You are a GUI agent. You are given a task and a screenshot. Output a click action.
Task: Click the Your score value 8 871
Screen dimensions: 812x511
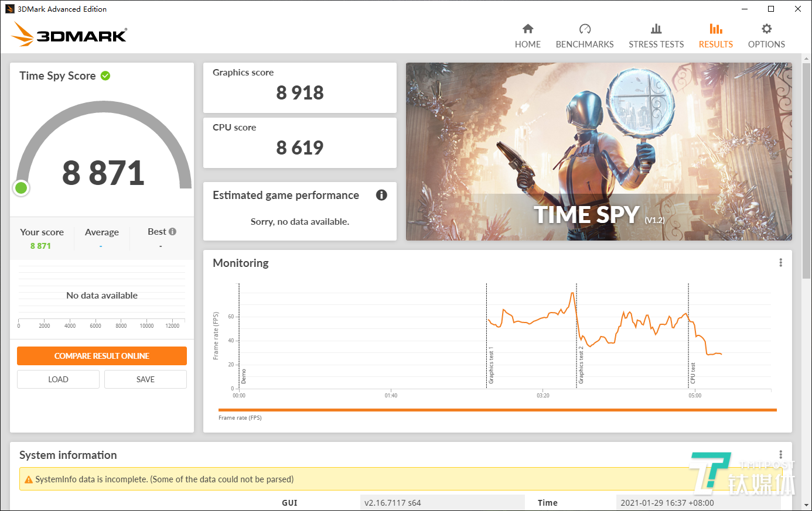pyautogui.click(x=40, y=246)
